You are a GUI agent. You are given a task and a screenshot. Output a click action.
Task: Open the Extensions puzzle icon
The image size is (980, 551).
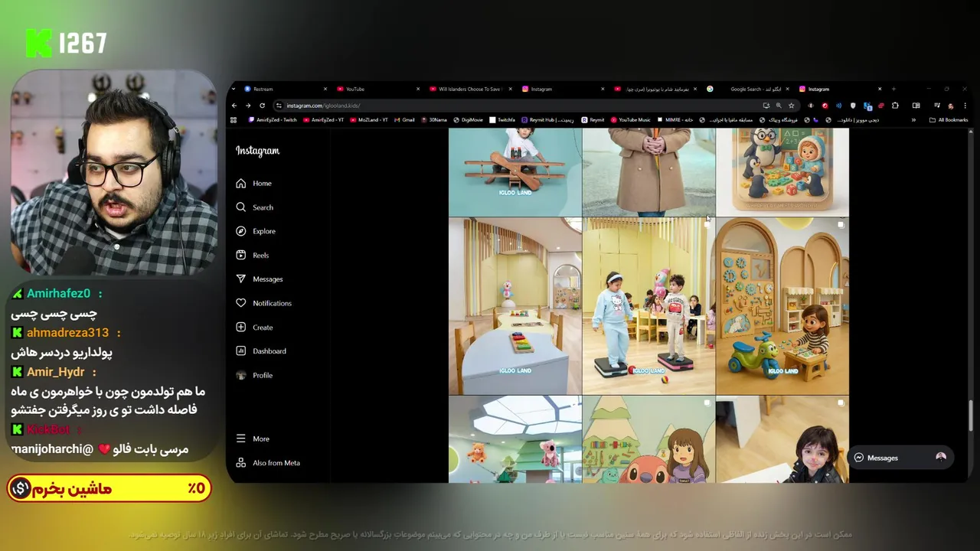pyautogui.click(x=895, y=106)
